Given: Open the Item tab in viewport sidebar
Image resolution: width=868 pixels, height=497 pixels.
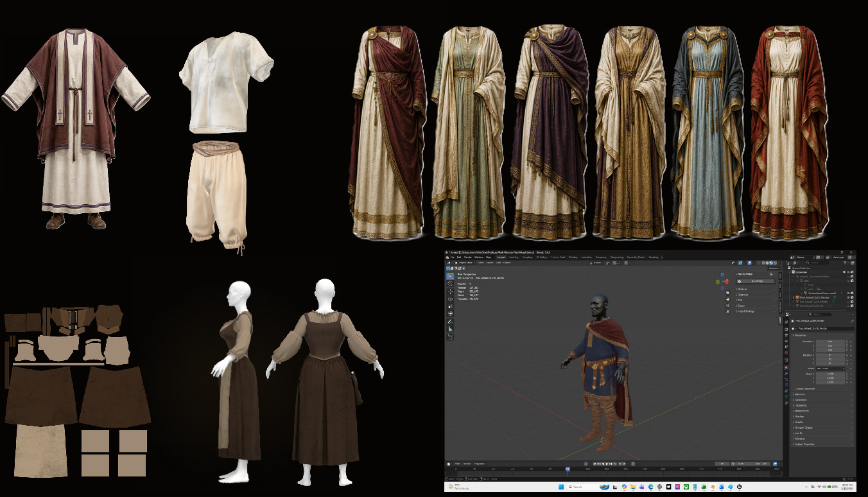Looking at the screenshot, I should point(780,275).
